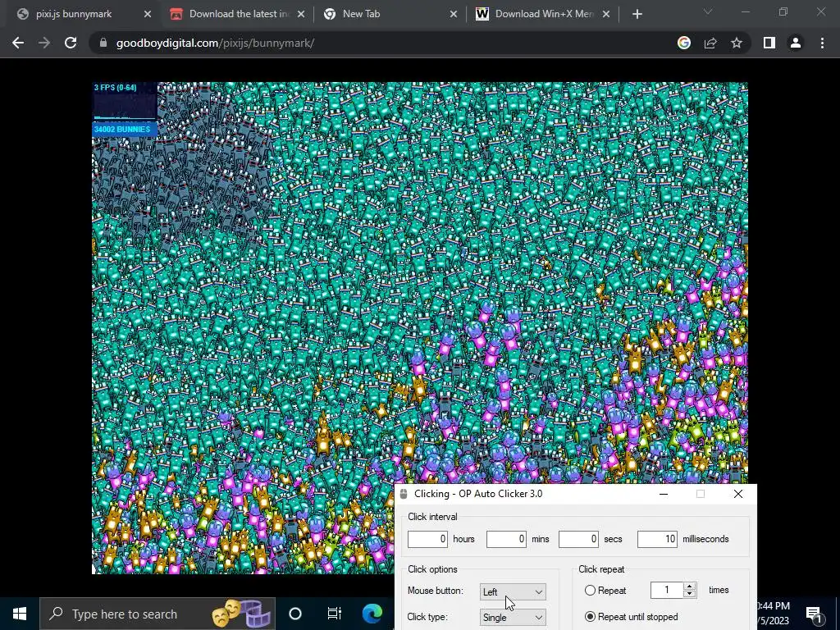The image size is (840, 630).
Task: Open the Google icon in address bar
Action: [684, 43]
